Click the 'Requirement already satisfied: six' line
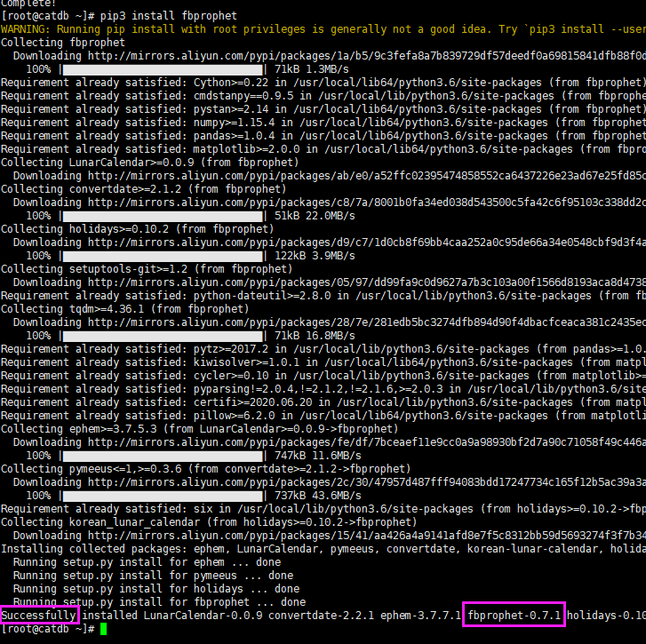Viewport: 646px width, 644px height. 323,509
